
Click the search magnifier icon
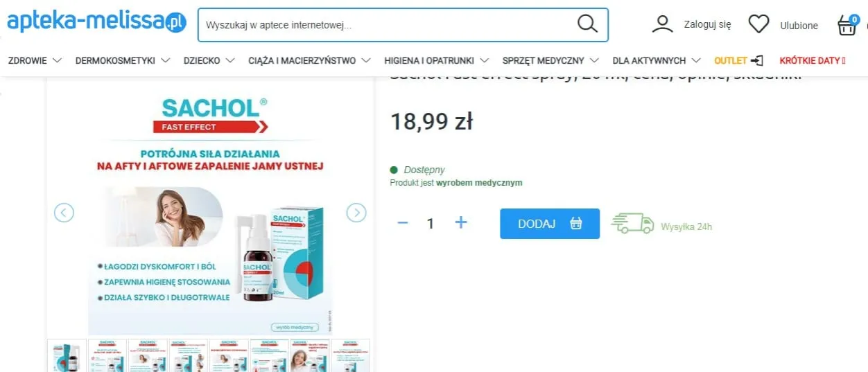[587, 24]
